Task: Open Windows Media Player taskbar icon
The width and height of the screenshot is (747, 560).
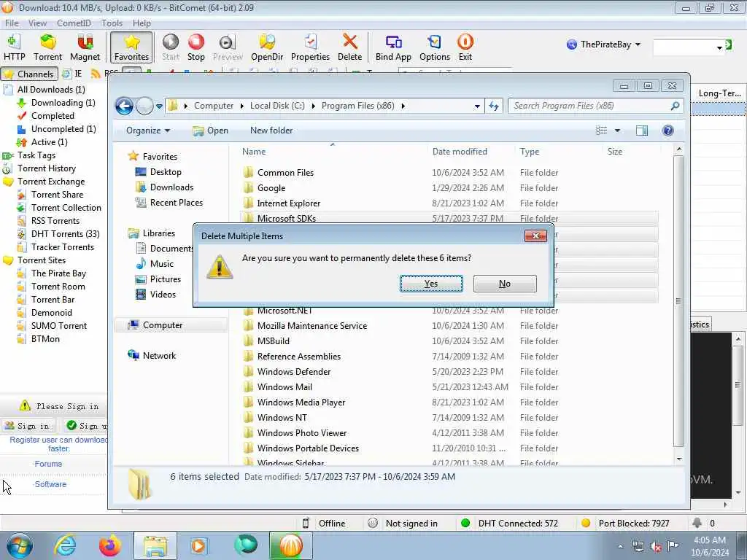Action: [x=198, y=545]
